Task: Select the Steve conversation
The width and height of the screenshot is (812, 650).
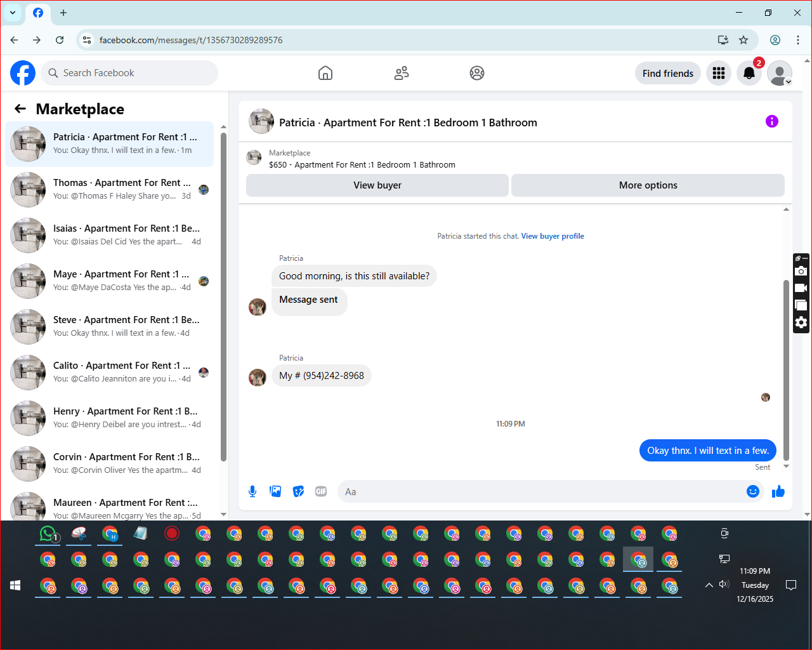Action: coord(110,327)
